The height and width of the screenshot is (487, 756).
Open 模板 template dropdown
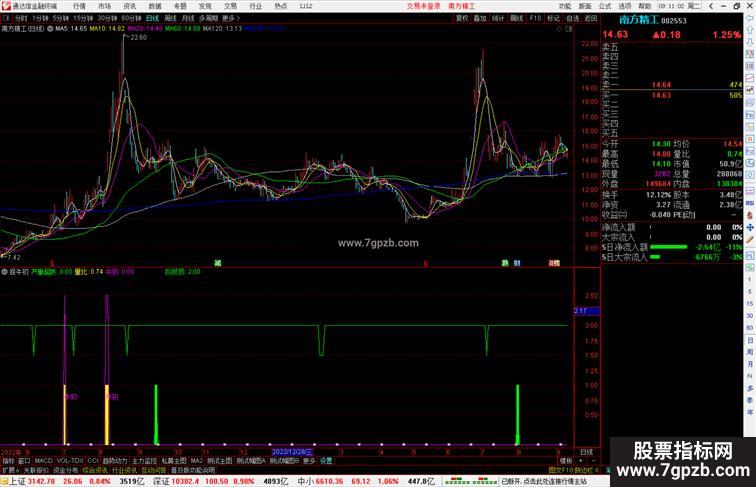click(566, 461)
